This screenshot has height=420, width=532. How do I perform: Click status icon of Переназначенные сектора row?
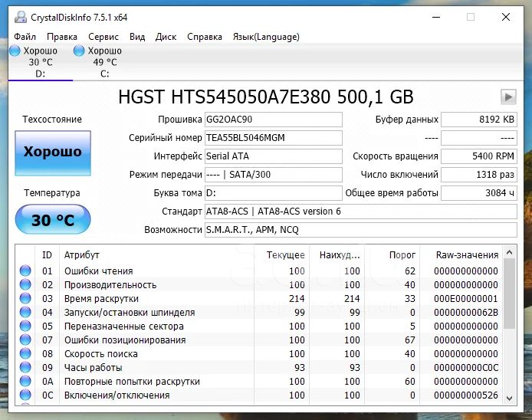click(25, 326)
